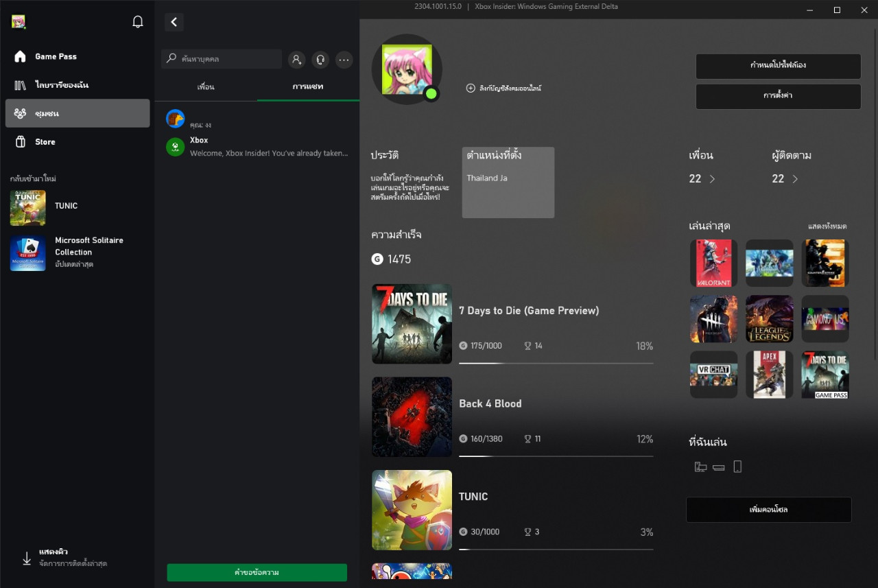This screenshot has height=588, width=878.
Task: Open Valorant tile in recently played
Action: point(713,263)
